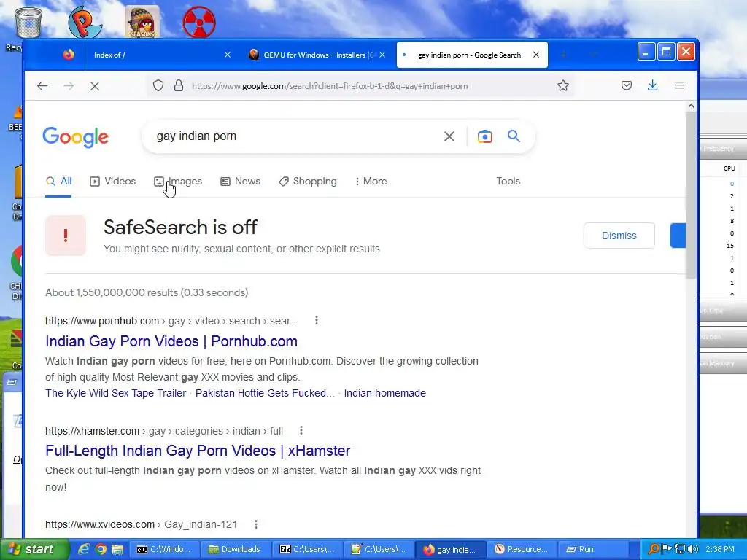Open the Save to Pocket icon
Image resolution: width=747 pixels, height=560 pixels.
tap(627, 86)
